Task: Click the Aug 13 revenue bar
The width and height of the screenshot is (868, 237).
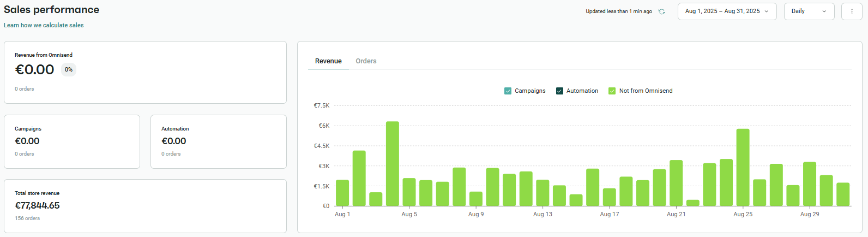Action: click(542, 193)
